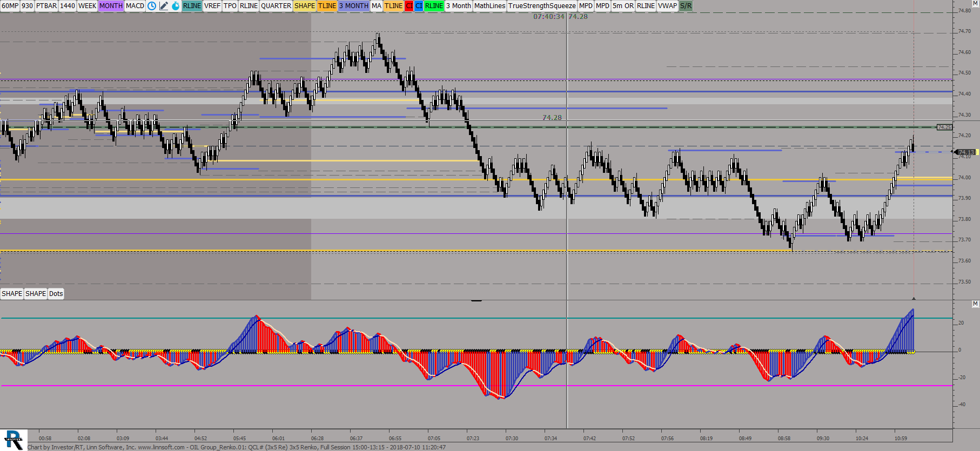Screen dimensions: 980x451
Task: Click the first SHAPE button in lower pane
Action: (x=12, y=294)
